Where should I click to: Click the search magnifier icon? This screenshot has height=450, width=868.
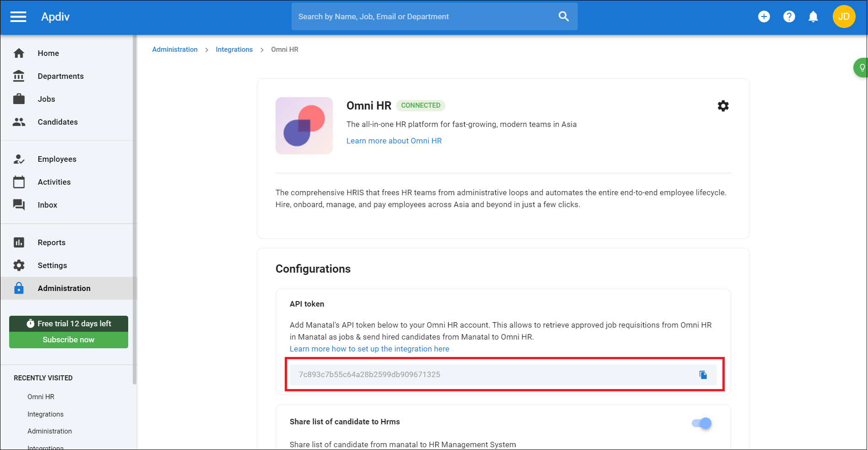point(564,16)
